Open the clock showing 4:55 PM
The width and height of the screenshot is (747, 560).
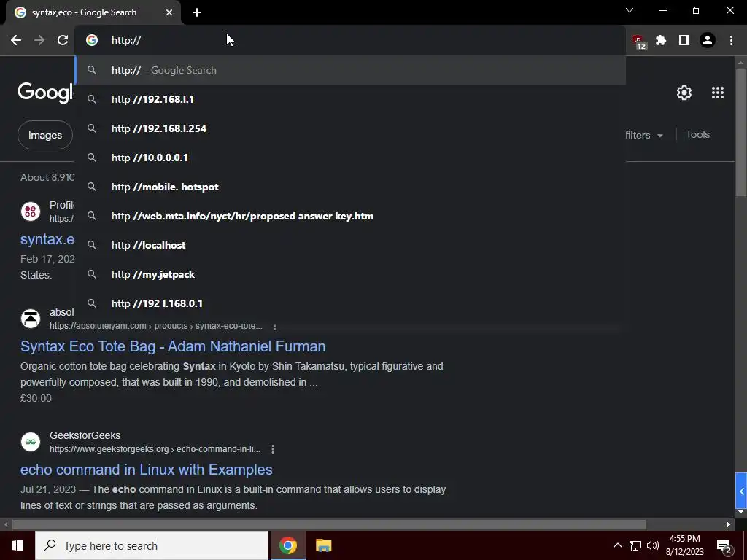pyautogui.click(x=684, y=545)
